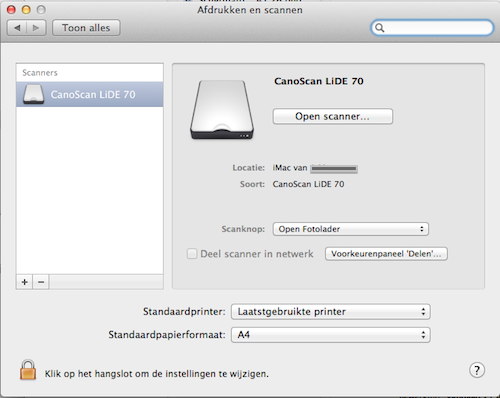Open the Standaardprinter dropdown
This screenshot has height=398, width=500.
click(331, 312)
